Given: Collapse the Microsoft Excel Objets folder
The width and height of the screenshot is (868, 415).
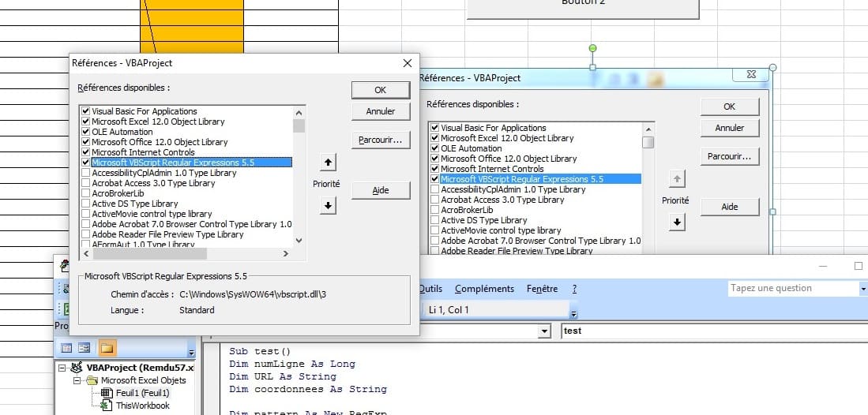Looking at the screenshot, I should click(x=78, y=380).
